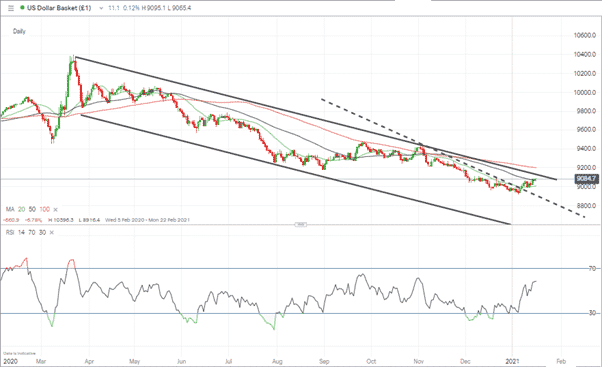Click the RSI indicator label
The width and height of the screenshot is (602, 367).
click(x=10, y=232)
